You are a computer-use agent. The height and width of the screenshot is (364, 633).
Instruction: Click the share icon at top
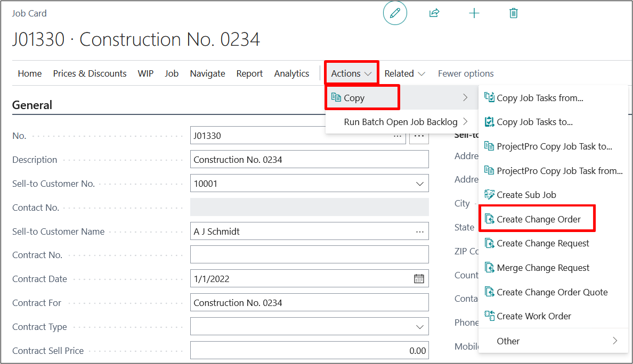pos(434,13)
